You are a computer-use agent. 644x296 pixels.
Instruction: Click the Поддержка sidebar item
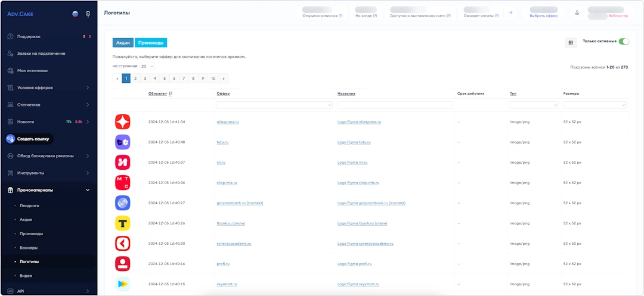coord(29,36)
